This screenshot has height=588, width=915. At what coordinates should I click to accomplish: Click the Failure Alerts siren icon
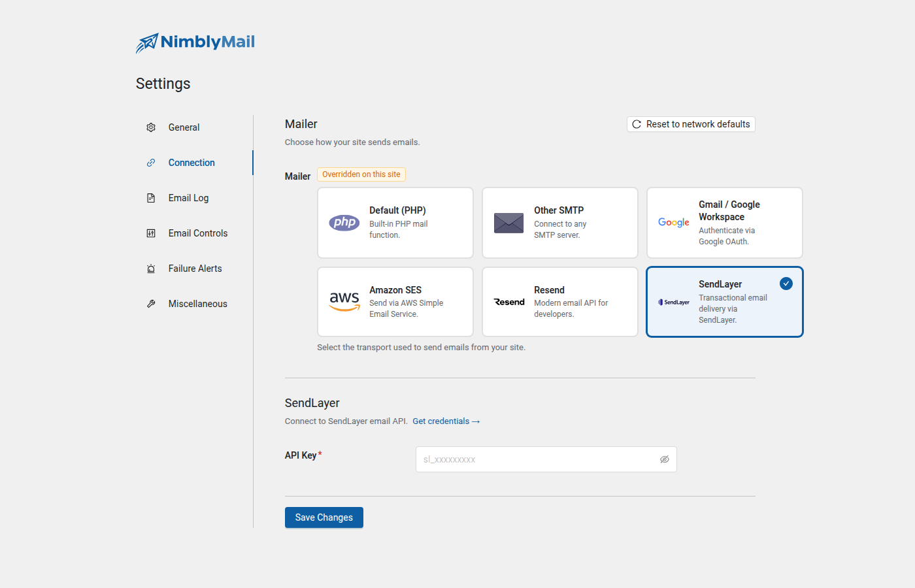pyautogui.click(x=151, y=269)
